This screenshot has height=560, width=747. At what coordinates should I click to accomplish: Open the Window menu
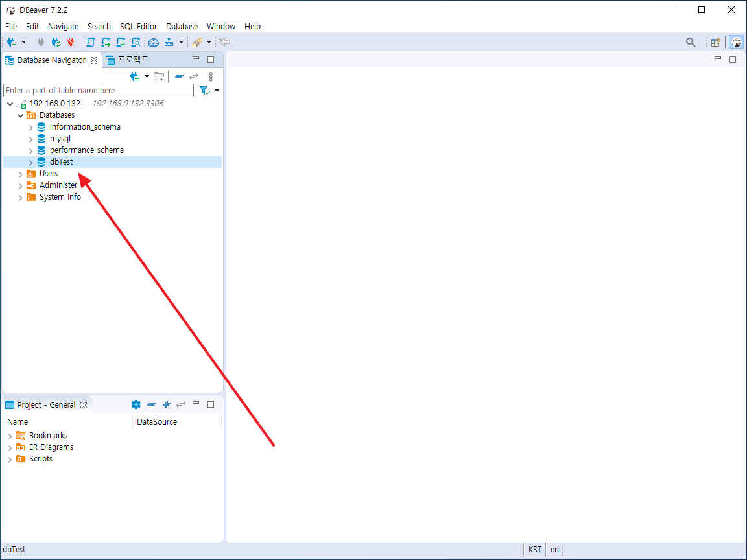click(x=221, y=26)
